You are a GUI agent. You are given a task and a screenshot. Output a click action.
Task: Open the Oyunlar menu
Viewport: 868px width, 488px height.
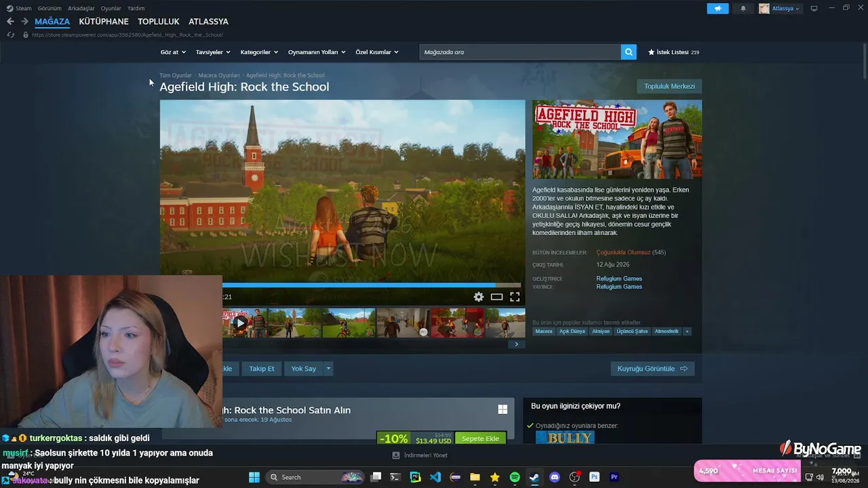[111, 9]
